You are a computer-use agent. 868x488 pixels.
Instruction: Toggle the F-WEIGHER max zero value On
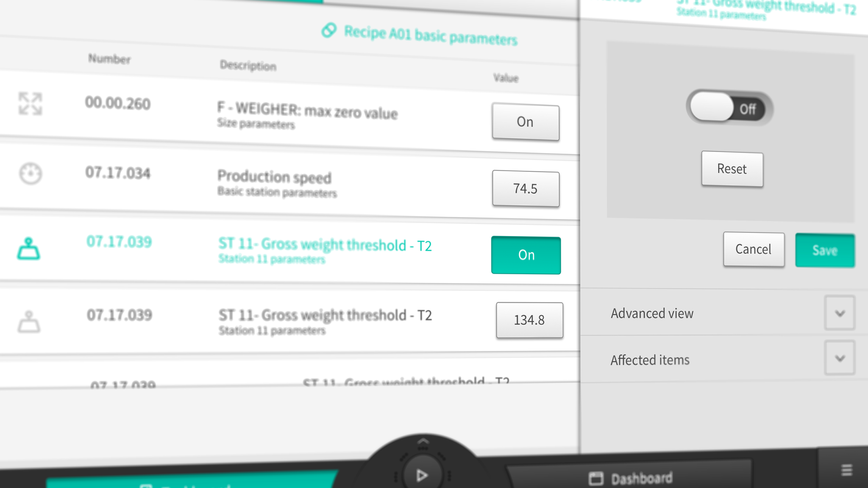525,121
